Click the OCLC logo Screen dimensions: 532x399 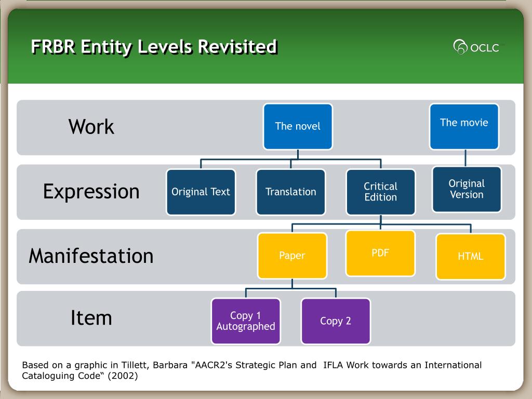point(477,47)
